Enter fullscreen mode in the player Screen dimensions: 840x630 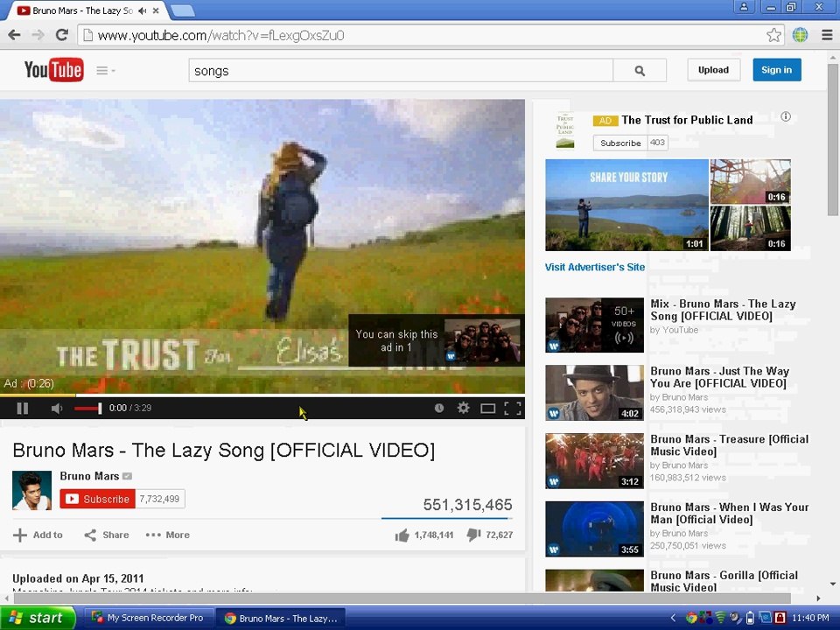(x=513, y=409)
